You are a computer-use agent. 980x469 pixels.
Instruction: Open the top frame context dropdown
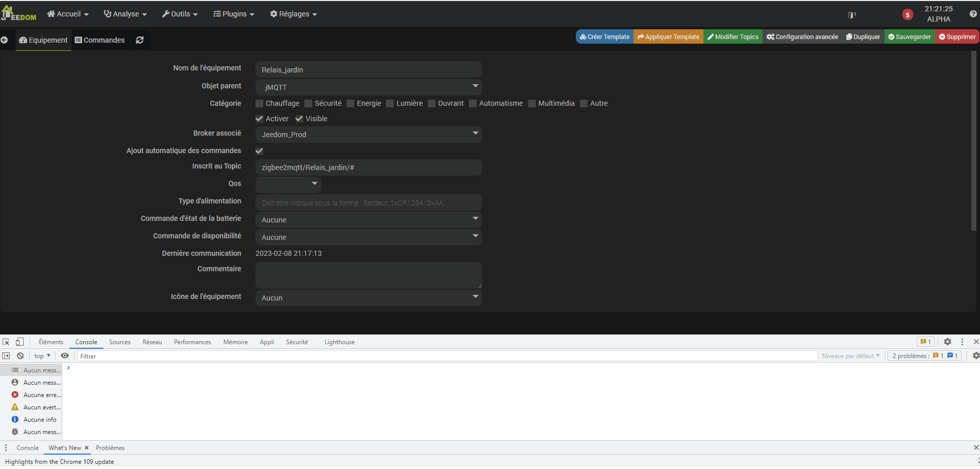(x=41, y=355)
